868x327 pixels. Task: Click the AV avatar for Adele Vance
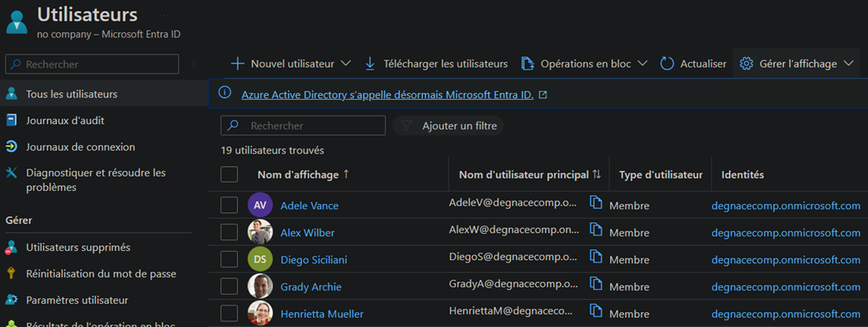pos(260,206)
